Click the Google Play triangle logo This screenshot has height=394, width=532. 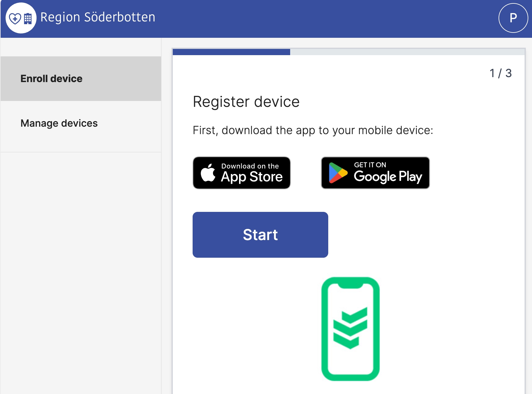pos(338,173)
